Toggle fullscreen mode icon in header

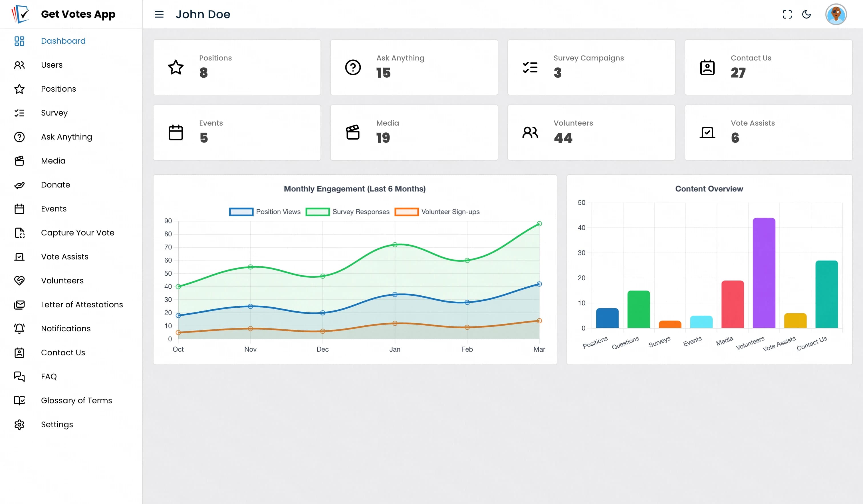coord(787,14)
